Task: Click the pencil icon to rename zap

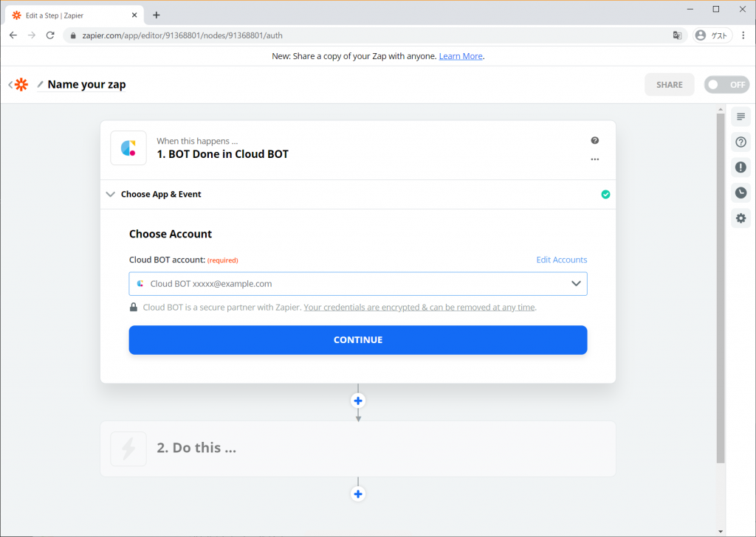Action: [41, 84]
